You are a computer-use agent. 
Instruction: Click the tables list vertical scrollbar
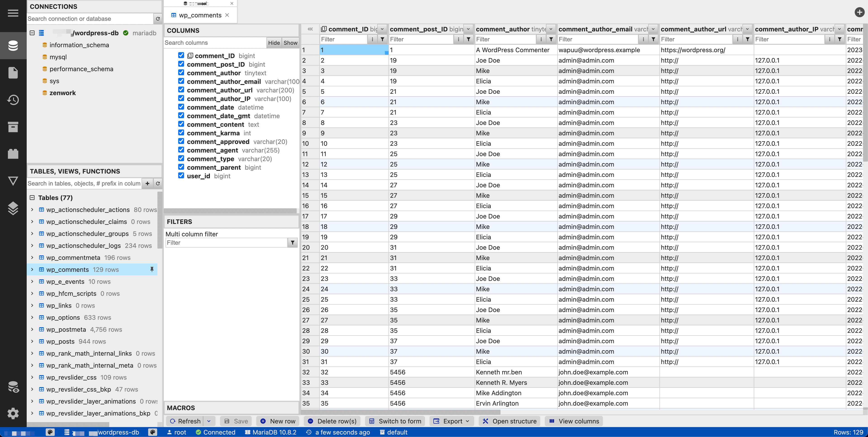click(159, 220)
